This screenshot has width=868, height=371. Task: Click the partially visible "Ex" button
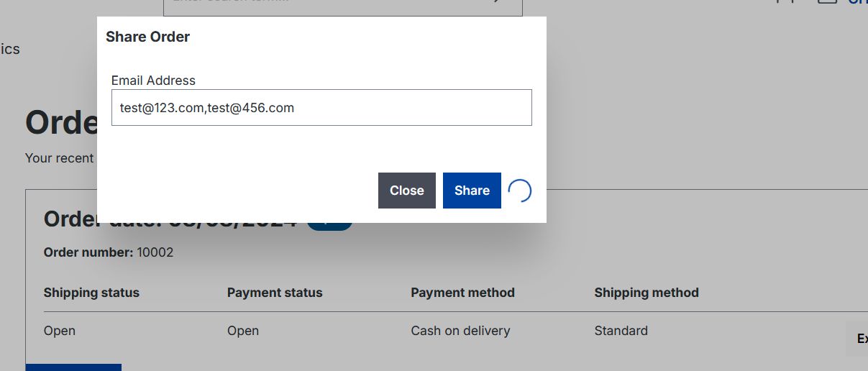coord(859,338)
